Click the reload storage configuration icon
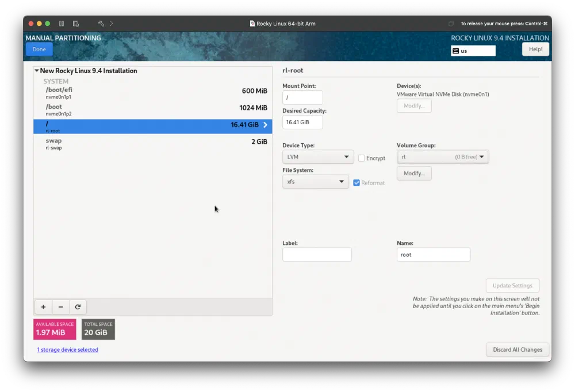This screenshot has width=575, height=392. pyautogui.click(x=78, y=307)
